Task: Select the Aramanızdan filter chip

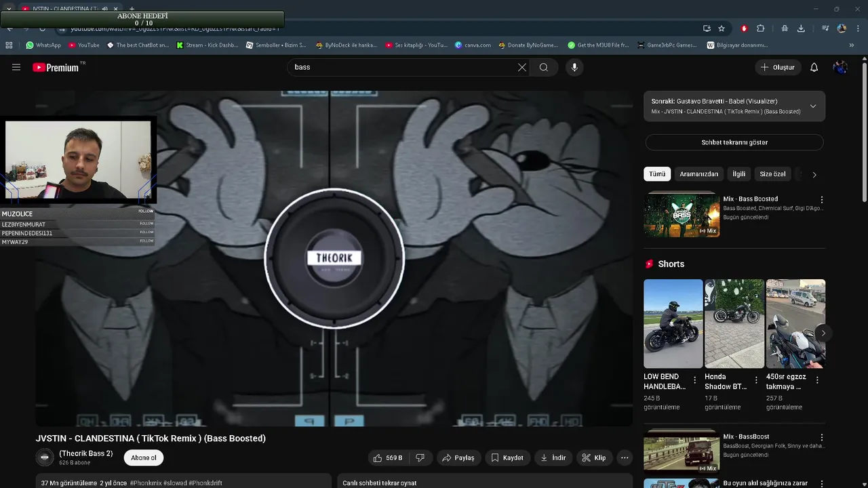Action: pyautogui.click(x=698, y=174)
